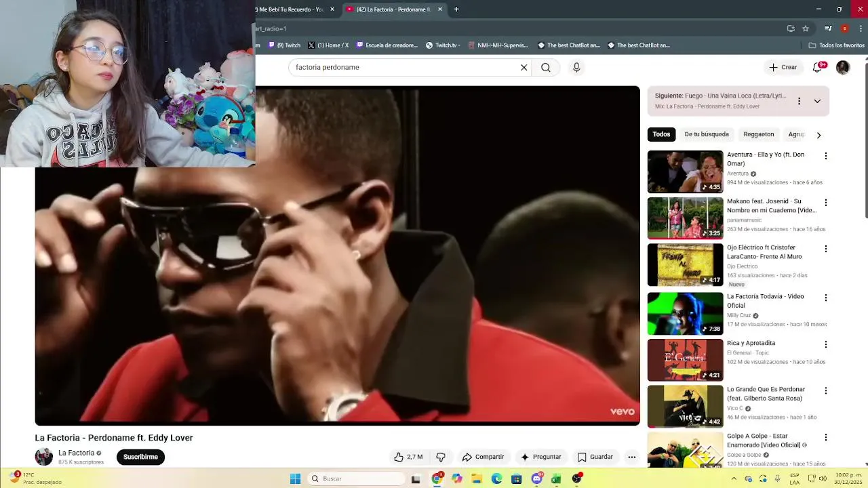The height and width of the screenshot is (488, 868).
Task: Open the Twitch.tv bookmark
Action: [443, 45]
